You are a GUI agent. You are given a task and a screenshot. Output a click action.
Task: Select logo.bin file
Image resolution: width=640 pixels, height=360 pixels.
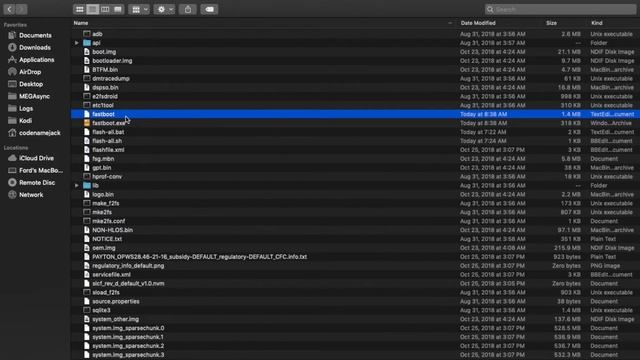click(103, 194)
